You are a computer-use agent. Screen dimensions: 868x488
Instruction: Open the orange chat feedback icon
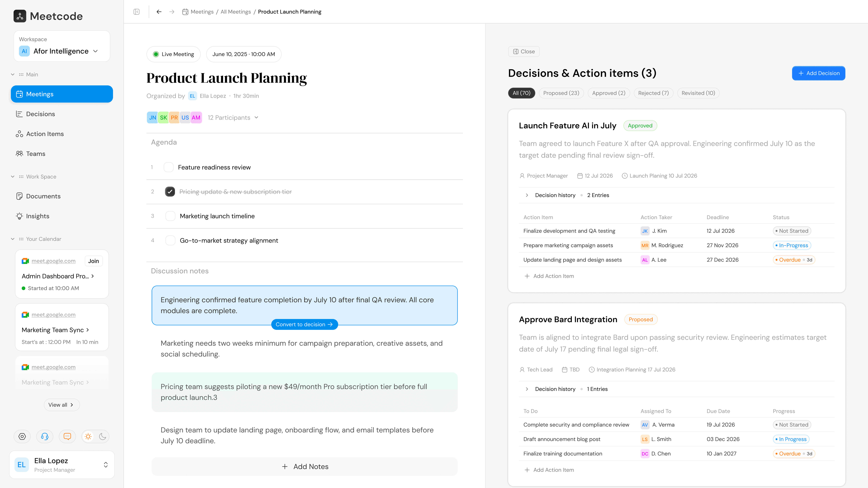(67, 436)
